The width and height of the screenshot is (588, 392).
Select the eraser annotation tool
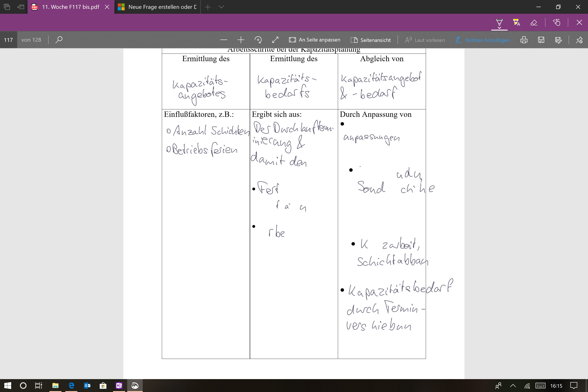point(534,23)
